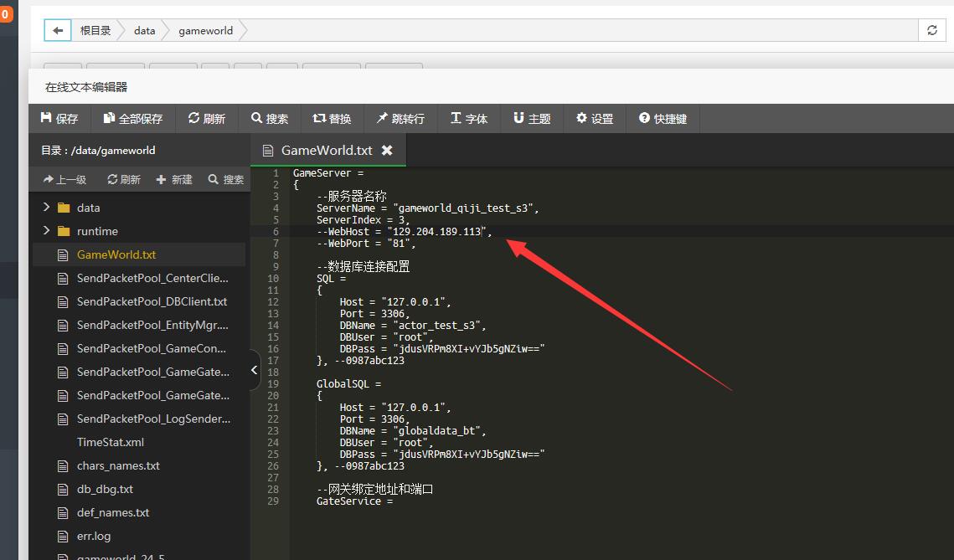This screenshot has height=560, width=954.
Task: Collapse the file sidebar with arrow handle
Action: (x=255, y=370)
